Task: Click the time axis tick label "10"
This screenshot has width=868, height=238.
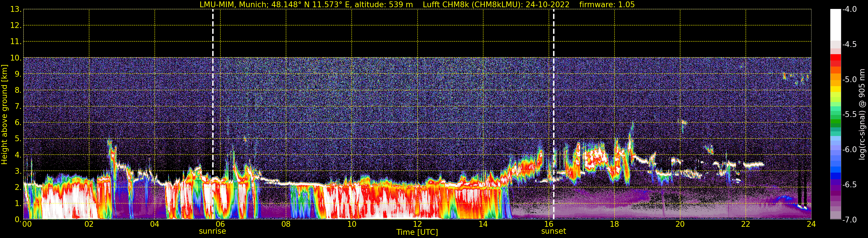Action: [352, 224]
